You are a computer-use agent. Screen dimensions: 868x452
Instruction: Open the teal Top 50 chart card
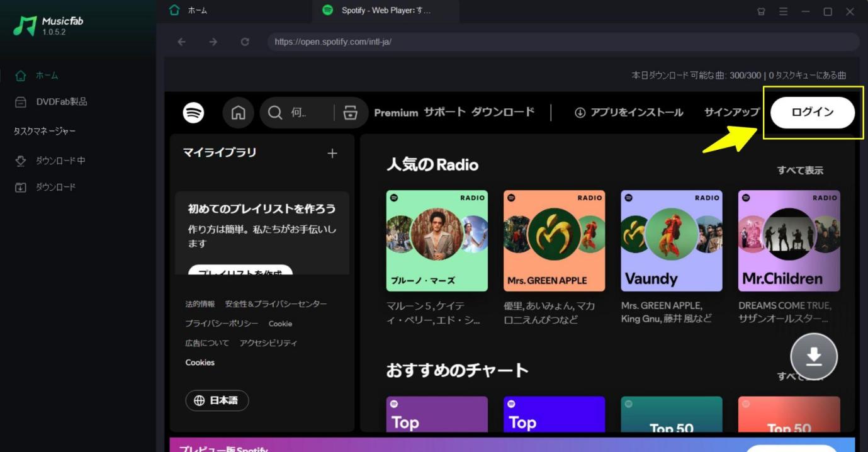pos(672,414)
